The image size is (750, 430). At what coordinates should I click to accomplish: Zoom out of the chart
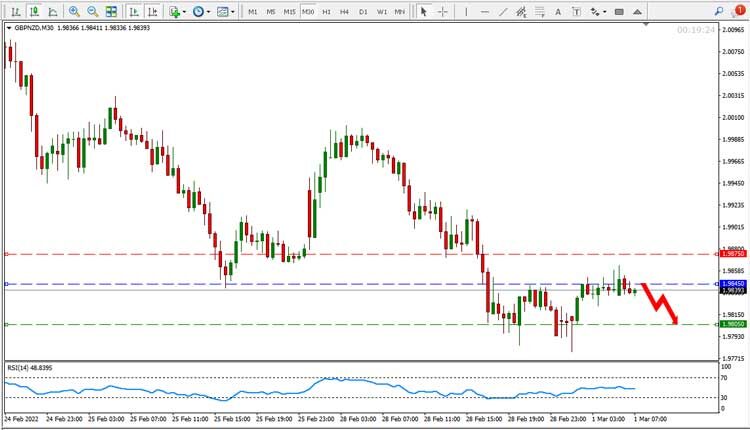click(93, 12)
